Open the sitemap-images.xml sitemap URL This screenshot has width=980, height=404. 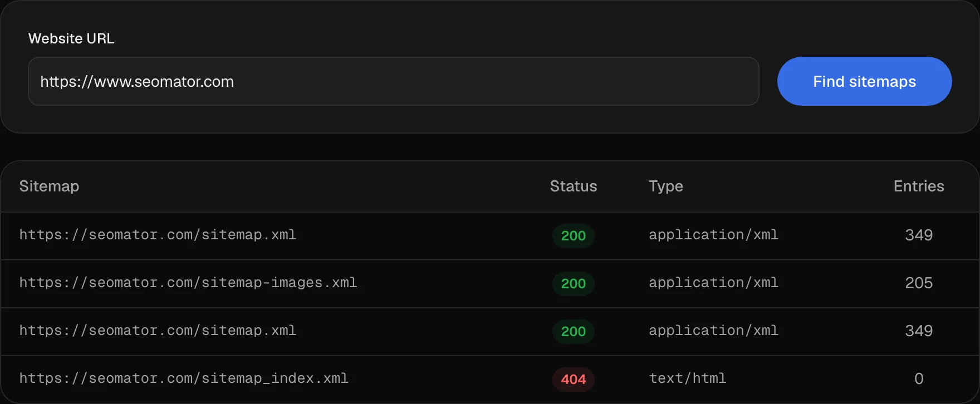click(188, 283)
